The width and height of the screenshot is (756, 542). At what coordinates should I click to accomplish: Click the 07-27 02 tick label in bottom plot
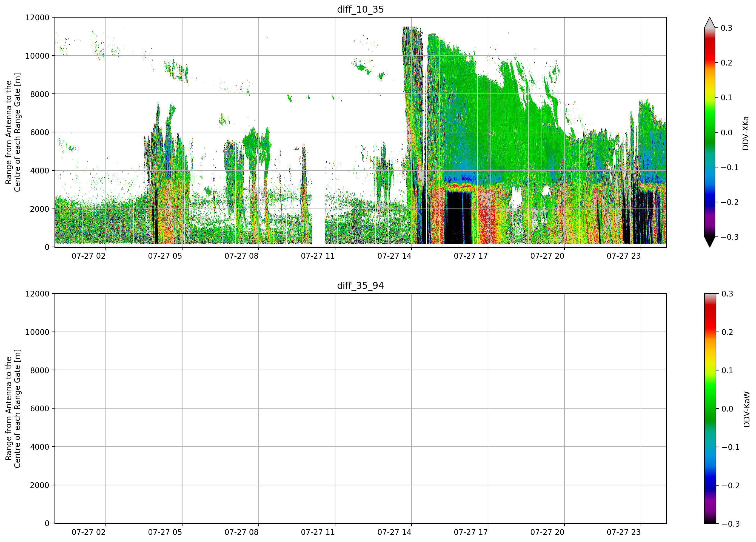[89, 532]
